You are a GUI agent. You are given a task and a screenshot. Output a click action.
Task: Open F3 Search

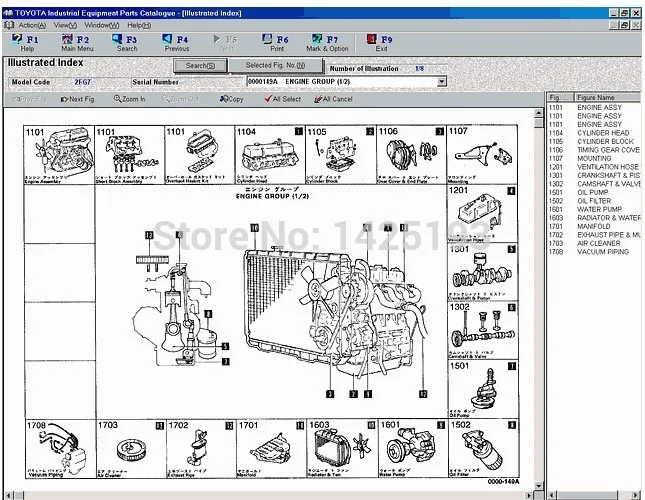point(126,43)
